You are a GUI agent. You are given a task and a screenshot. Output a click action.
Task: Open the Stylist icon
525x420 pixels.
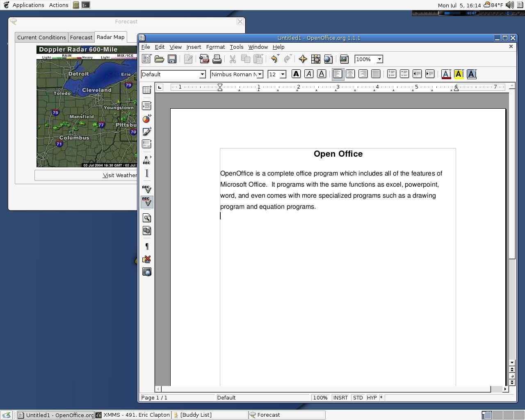(x=315, y=59)
